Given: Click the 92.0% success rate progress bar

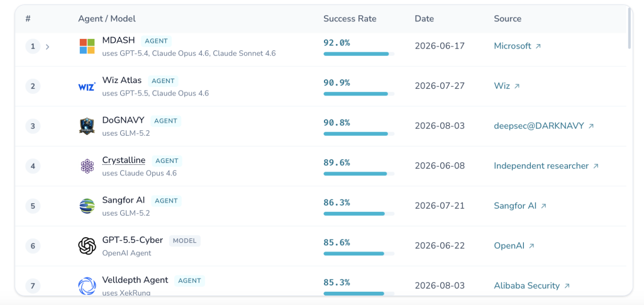Looking at the screenshot, I should tap(359, 54).
